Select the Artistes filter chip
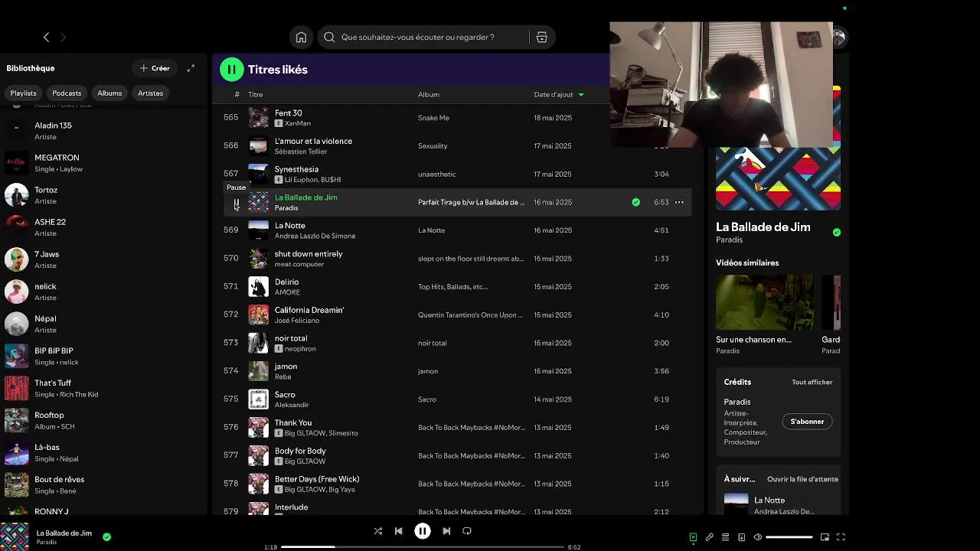Image resolution: width=980 pixels, height=551 pixels. point(150,93)
